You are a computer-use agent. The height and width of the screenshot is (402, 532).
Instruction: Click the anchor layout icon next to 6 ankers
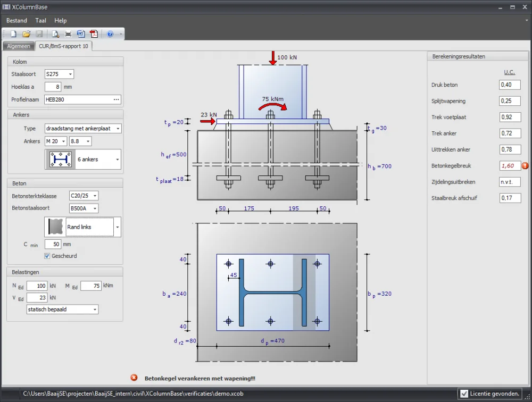pyautogui.click(x=61, y=159)
